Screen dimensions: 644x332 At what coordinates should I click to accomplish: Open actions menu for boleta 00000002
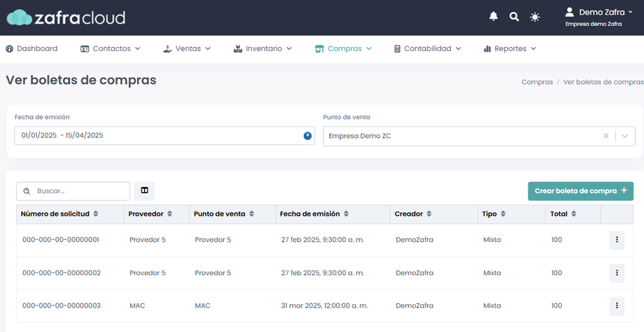(617, 273)
